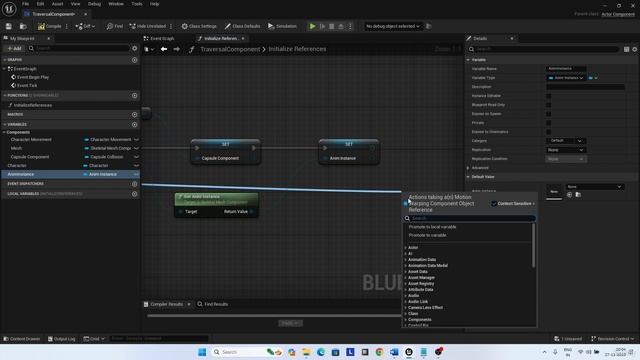The image size is (640, 360).
Task: Add a new function with plus icon
Action: point(135,96)
